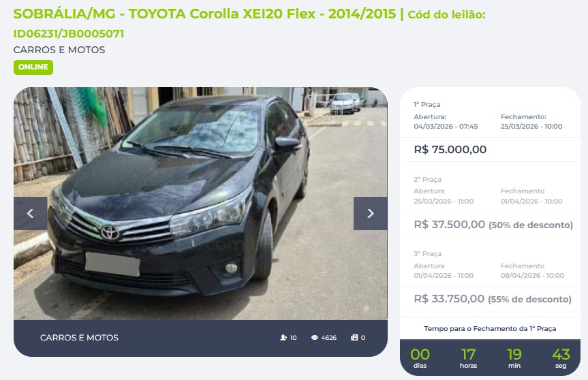Click the 1ª Praça closing date
Screen dimensions: 588x380
(x=531, y=126)
